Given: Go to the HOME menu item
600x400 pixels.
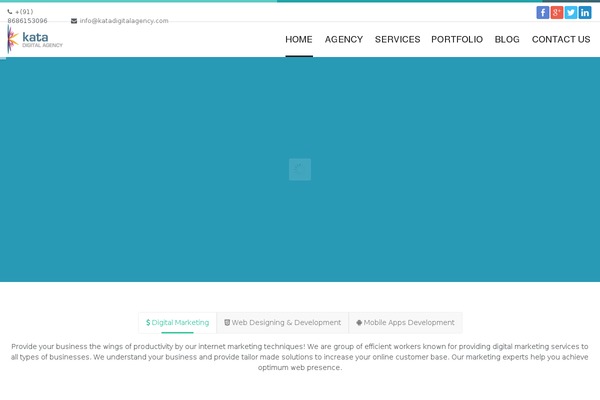Looking at the screenshot, I should tap(299, 39).
